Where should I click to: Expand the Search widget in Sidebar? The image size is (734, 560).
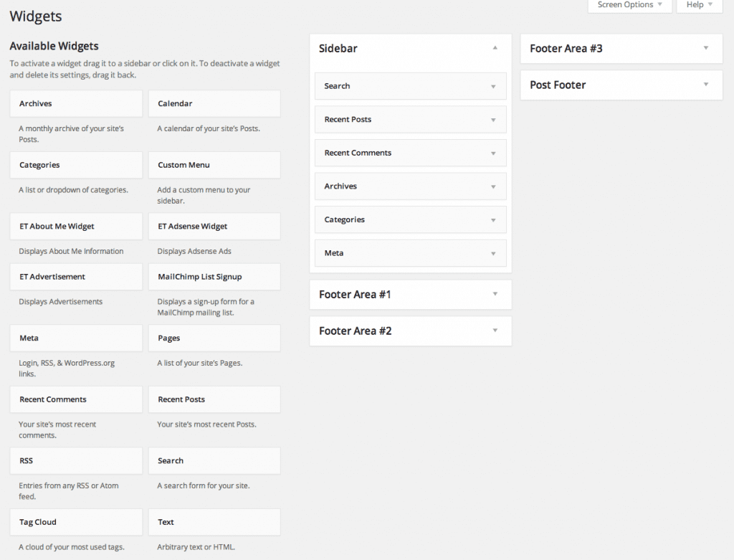(493, 86)
